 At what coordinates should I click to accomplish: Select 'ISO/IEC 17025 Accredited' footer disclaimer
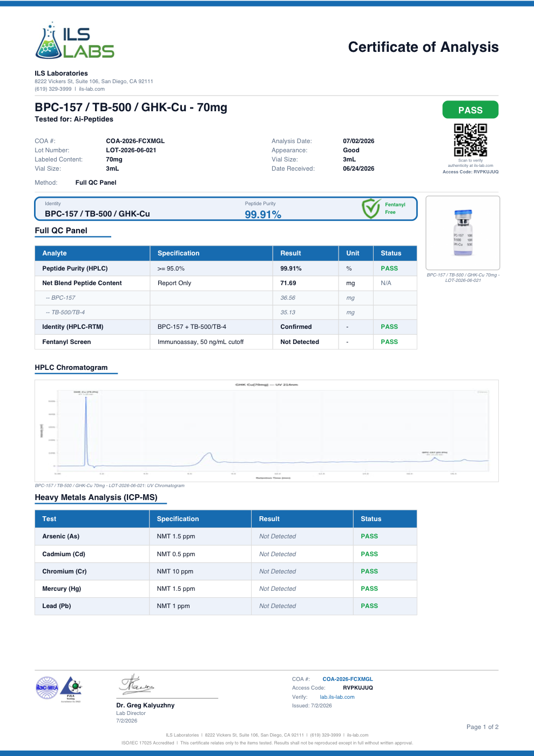[x=267, y=743]
